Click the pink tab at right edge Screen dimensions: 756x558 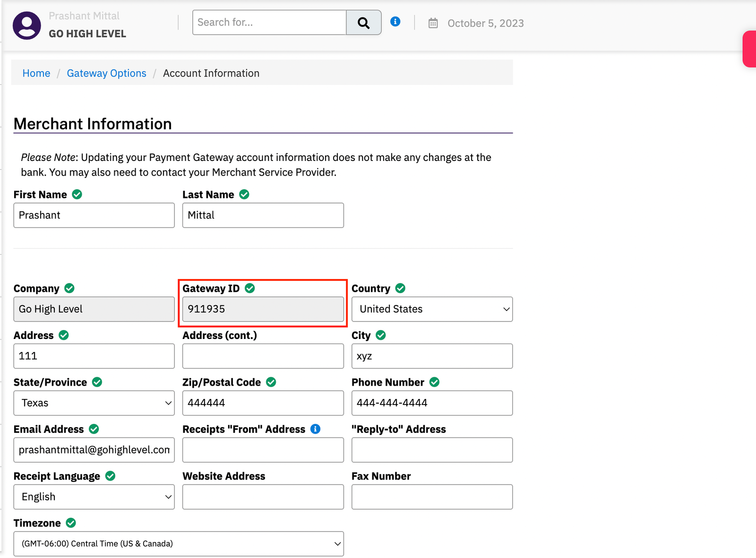pyautogui.click(x=749, y=49)
